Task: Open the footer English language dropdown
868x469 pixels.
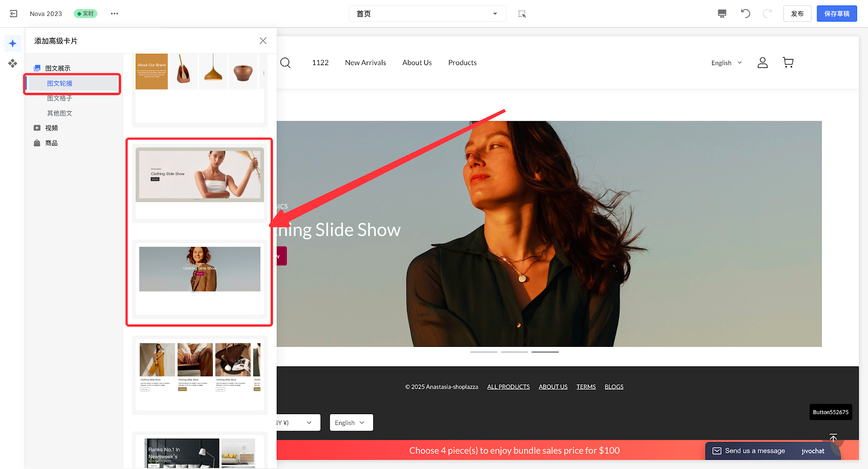Action: coord(351,423)
